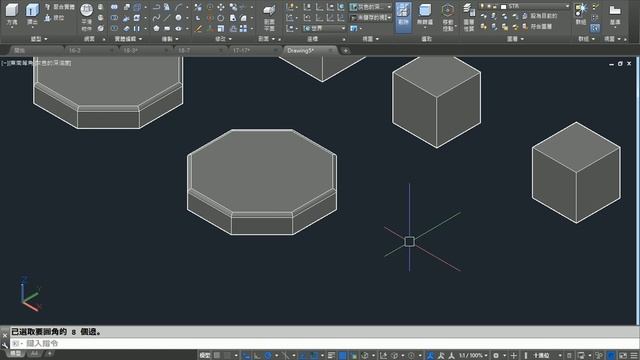
Task: Toggle polar tracking in status bar
Action: [x=268, y=356]
